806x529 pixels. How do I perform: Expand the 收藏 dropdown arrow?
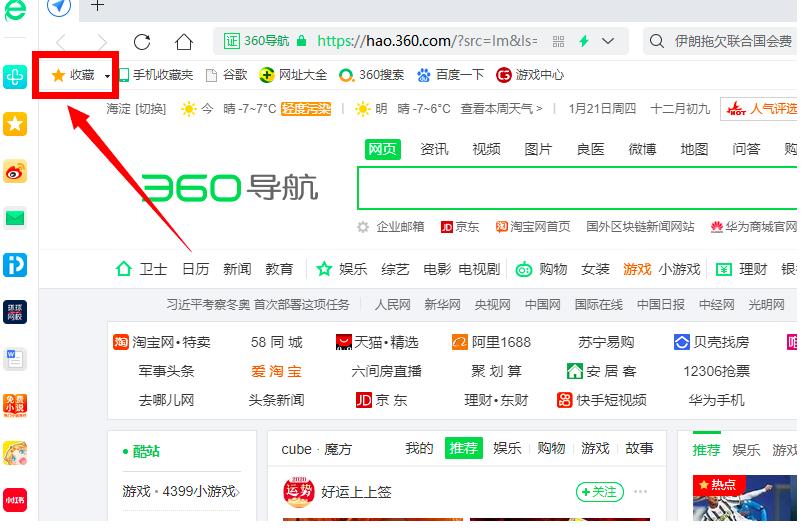pos(107,76)
